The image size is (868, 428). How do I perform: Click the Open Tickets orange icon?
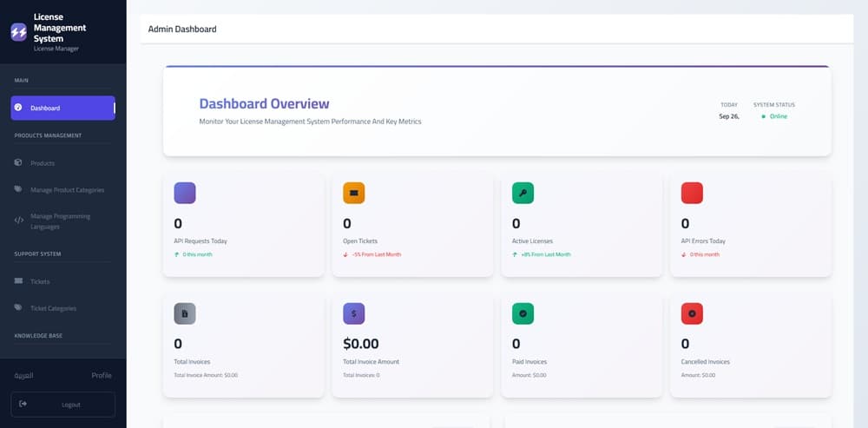pyautogui.click(x=353, y=193)
